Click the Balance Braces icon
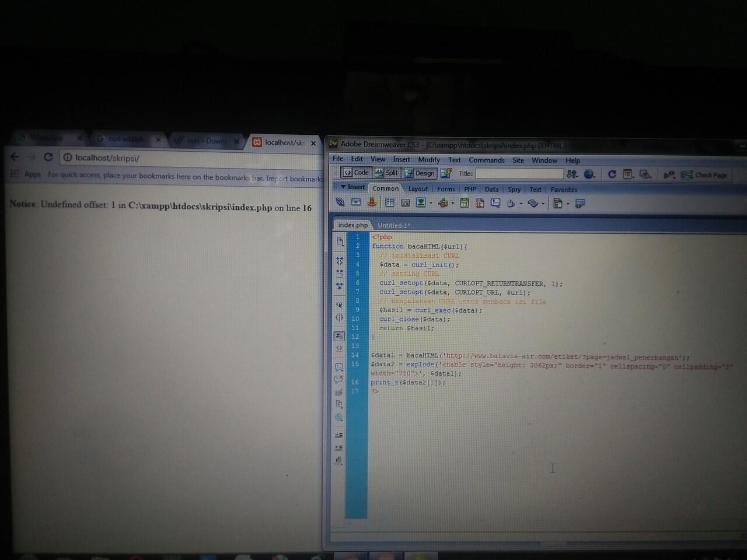747x560 pixels. tap(340, 317)
